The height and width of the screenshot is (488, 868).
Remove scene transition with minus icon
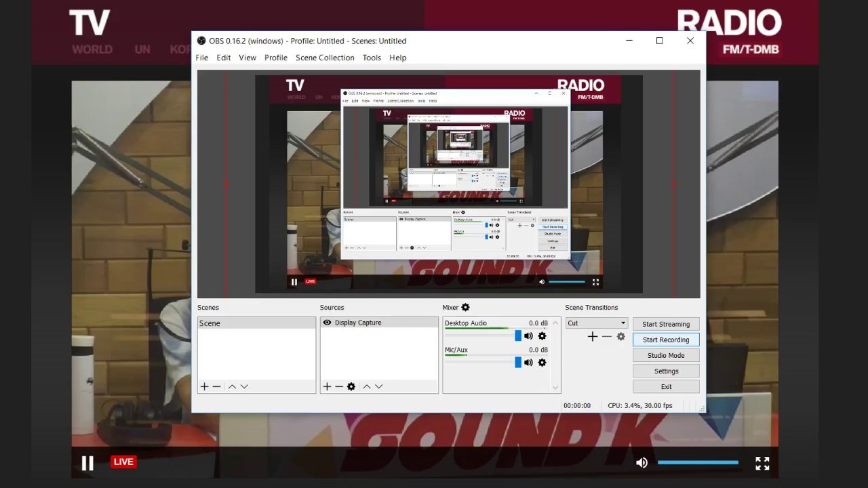point(607,336)
